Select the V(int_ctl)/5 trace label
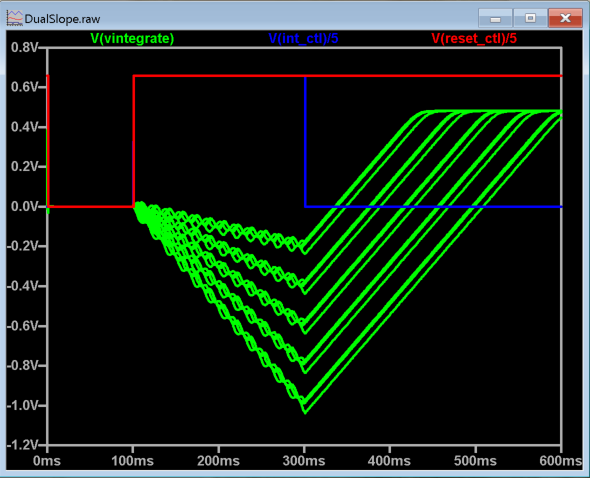The height and width of the screenshot is (478, 590). click(303, 38)
